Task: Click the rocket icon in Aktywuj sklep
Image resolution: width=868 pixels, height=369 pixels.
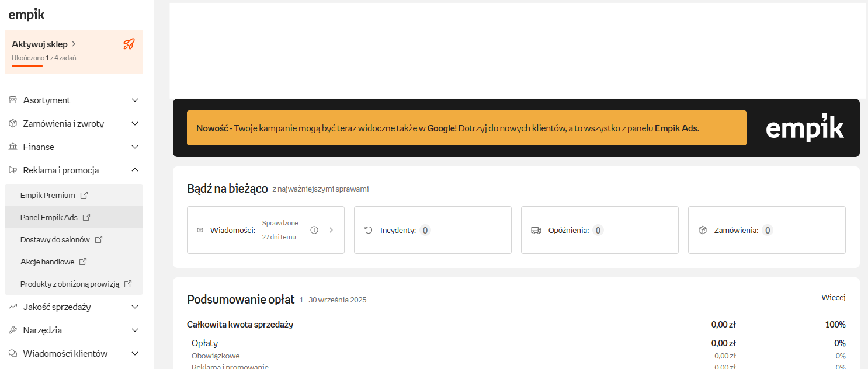Action: tap(129, 44)
